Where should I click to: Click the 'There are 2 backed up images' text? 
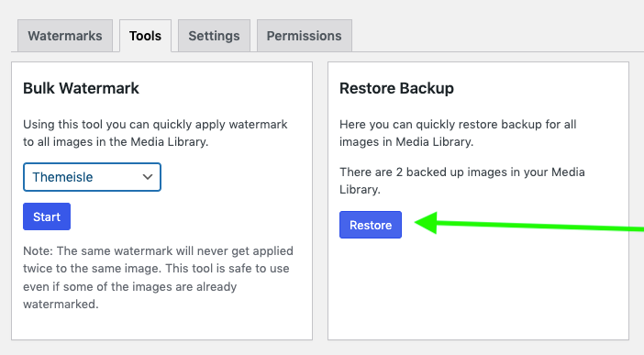(462, 181)
